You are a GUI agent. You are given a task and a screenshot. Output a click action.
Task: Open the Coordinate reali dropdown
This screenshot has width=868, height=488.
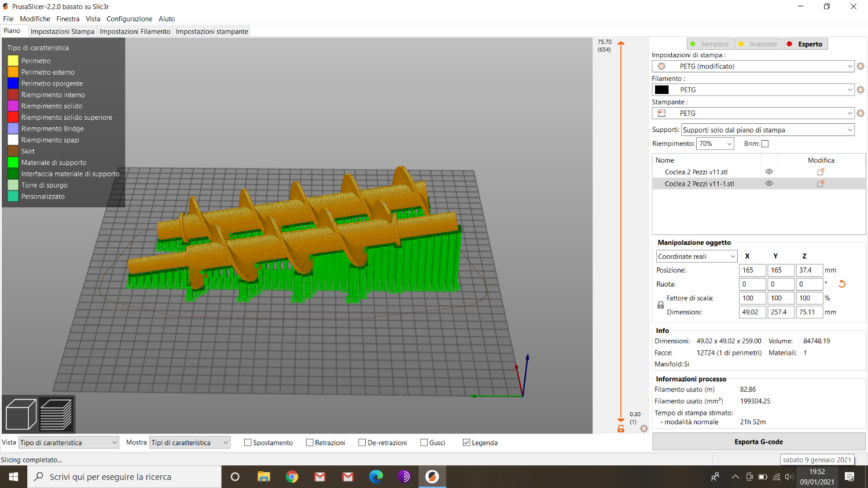coord(696,256)
